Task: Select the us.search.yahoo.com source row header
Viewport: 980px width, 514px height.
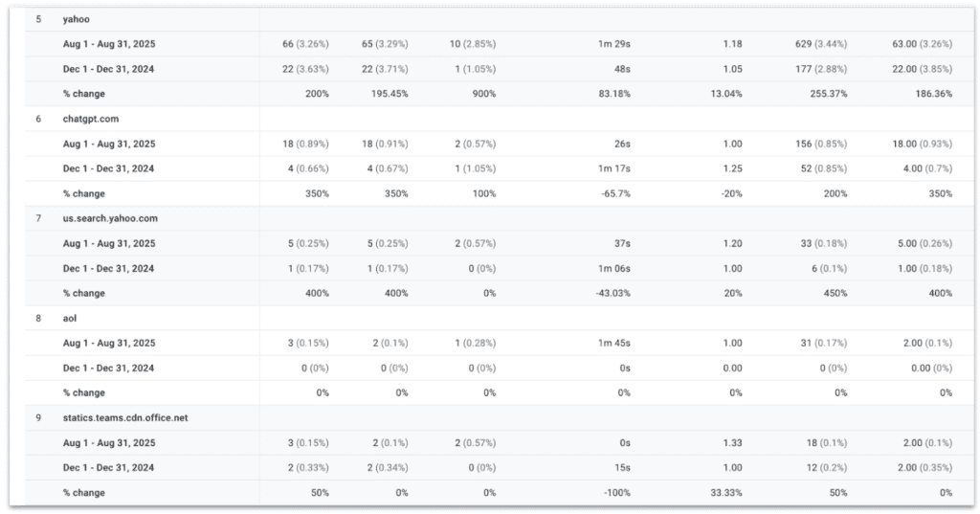Action: (x=110, y=218)
